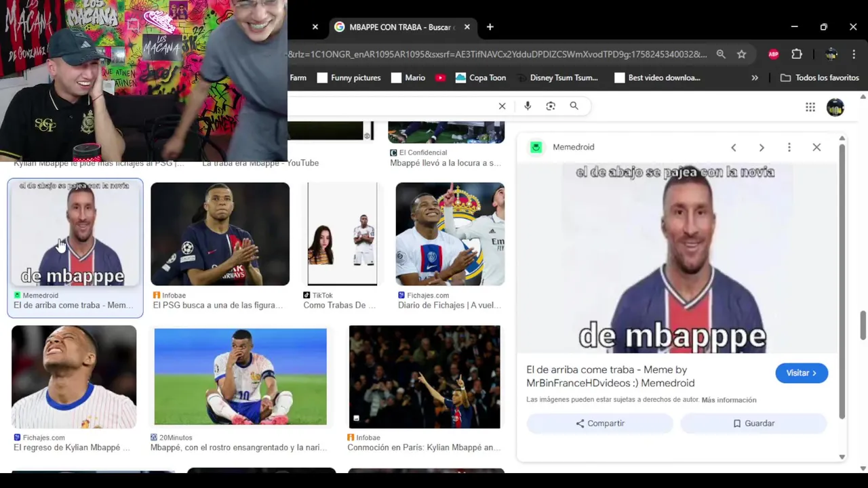Click the preview panel scroll down arrow

842,457
